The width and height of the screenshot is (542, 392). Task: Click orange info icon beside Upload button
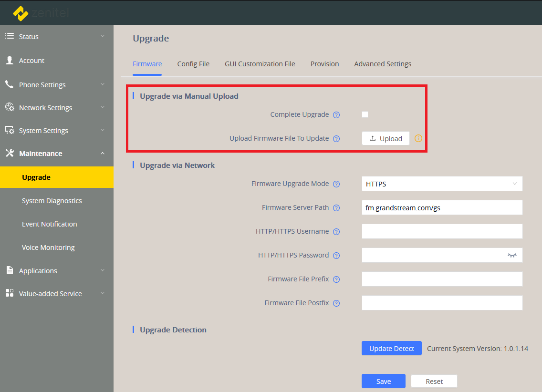tap(418, 138)
